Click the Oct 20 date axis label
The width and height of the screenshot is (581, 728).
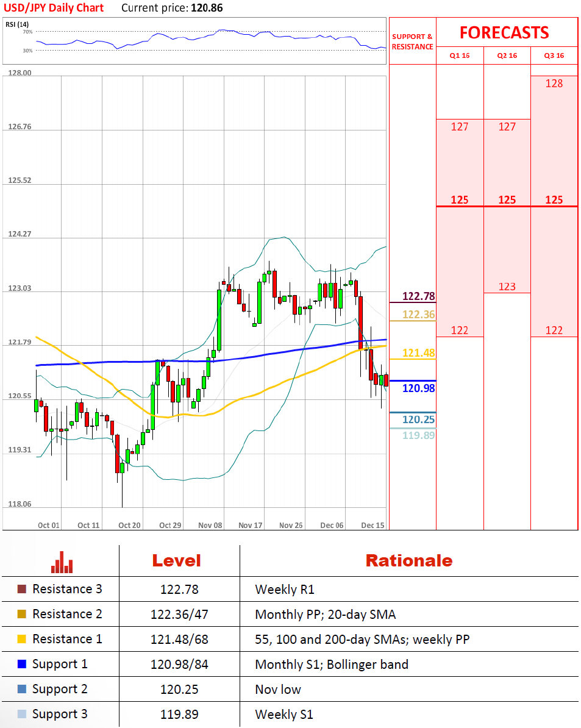[x=129, y=525]
